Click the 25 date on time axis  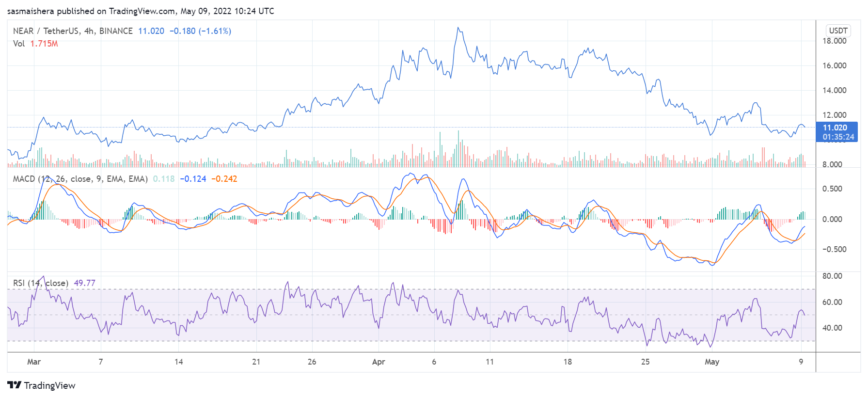[645, 362]
